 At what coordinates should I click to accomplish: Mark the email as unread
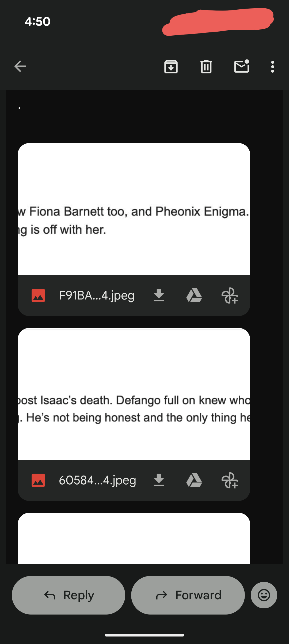coord(242,66)
